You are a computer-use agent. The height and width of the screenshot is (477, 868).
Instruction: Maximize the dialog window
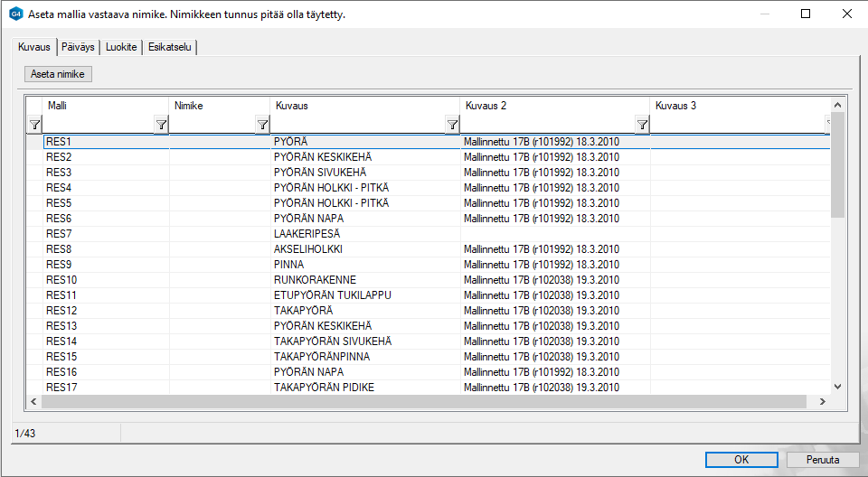tap(806, 14)
